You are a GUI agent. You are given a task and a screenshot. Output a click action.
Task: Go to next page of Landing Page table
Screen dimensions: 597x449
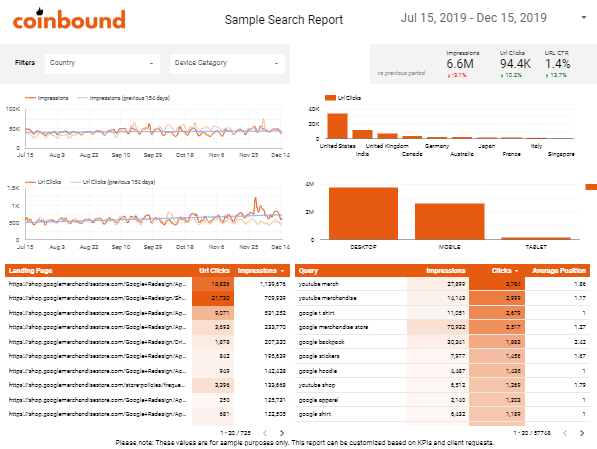(x=282, y=433)
